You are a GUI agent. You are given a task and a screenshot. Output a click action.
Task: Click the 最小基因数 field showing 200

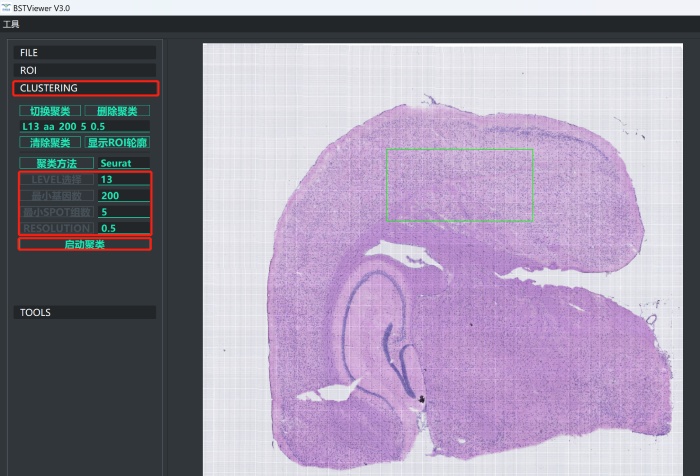click(123, 195)
